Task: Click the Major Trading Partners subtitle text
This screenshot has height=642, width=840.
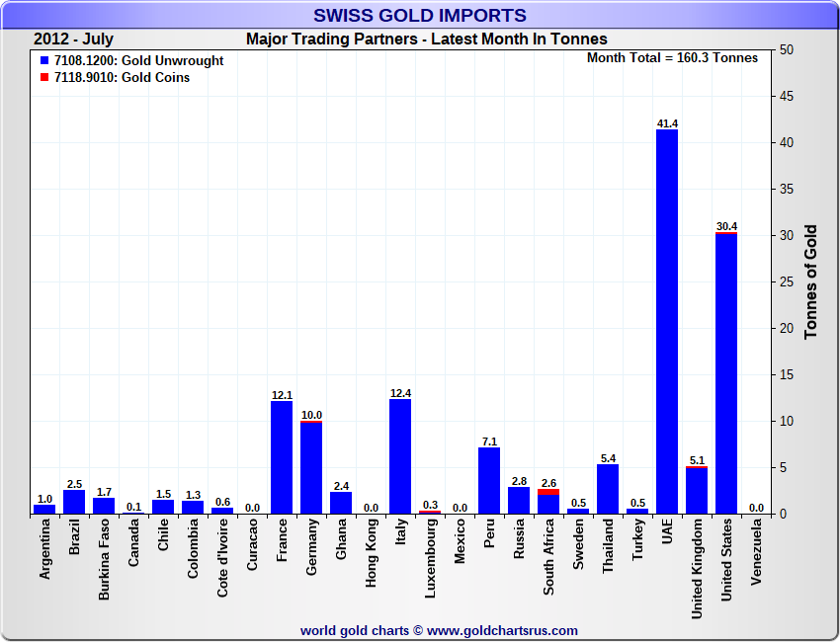Action: [426, 40]
